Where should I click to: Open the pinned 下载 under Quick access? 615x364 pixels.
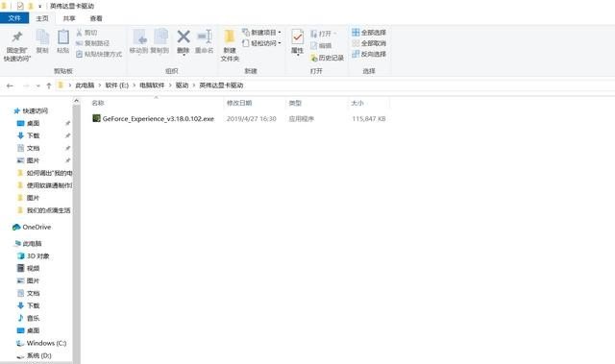(29, 135)
